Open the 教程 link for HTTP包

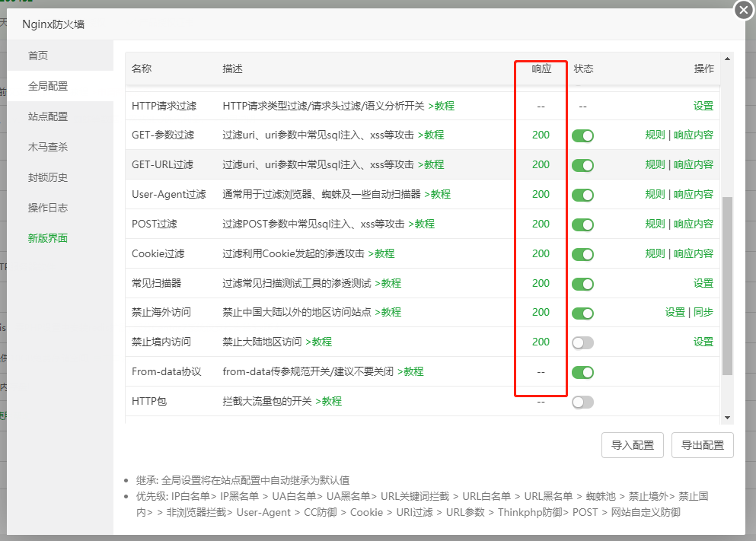click(329, 401)
